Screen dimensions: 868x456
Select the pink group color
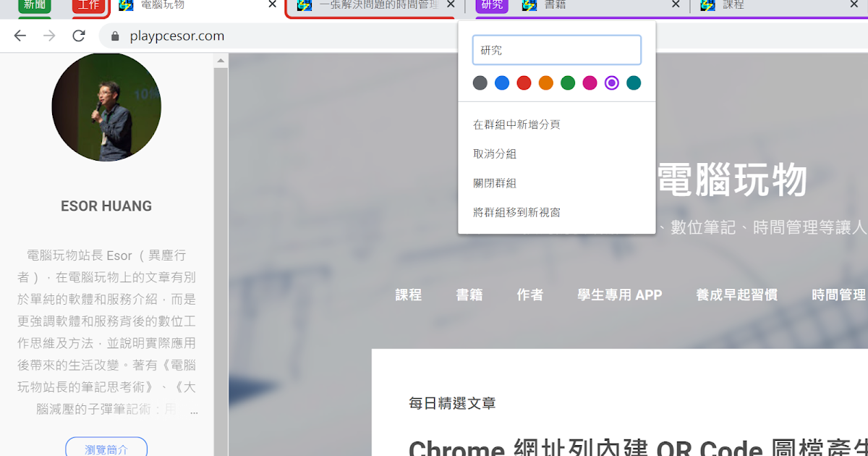[x=590, y=83]
